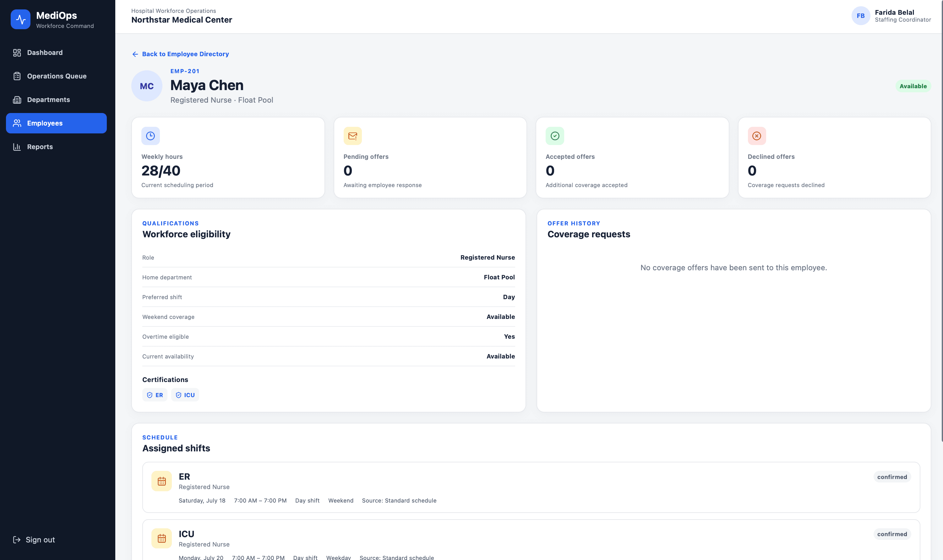Click the back arrow icon
This screenshot has height=560, width=943.
click(135, 54)
